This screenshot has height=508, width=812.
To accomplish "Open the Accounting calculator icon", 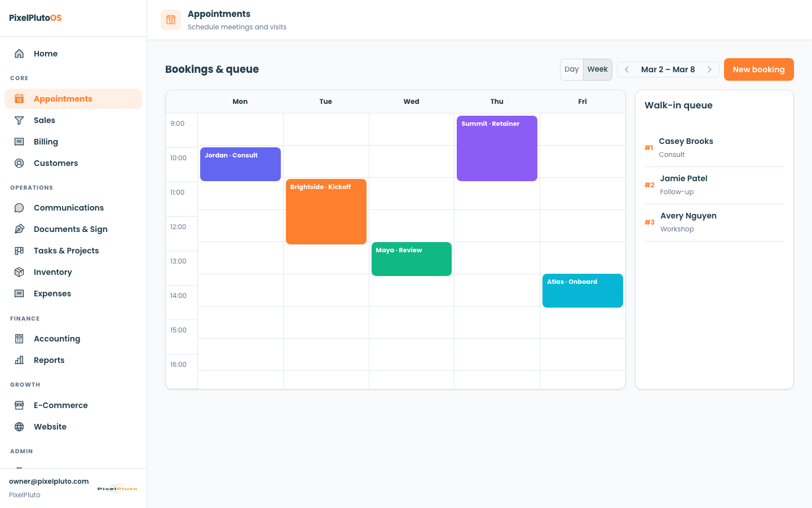I will click(19, 339).
